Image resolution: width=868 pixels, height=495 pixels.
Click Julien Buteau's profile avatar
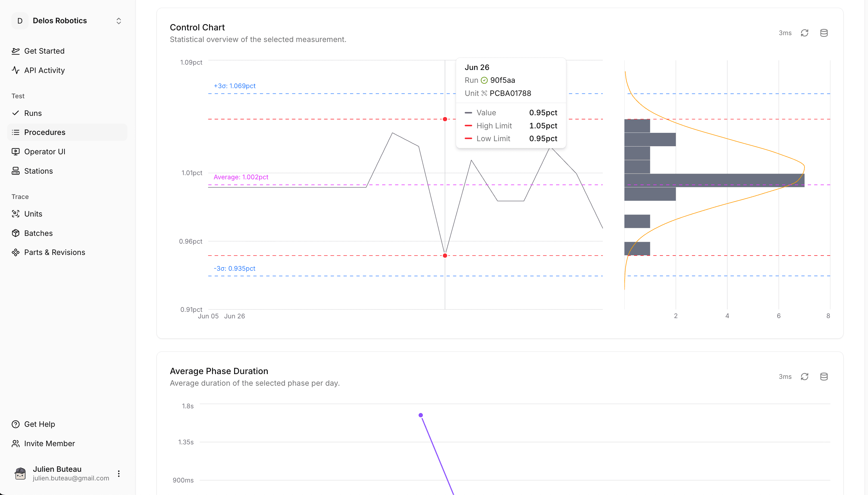(x=20, y=473)
